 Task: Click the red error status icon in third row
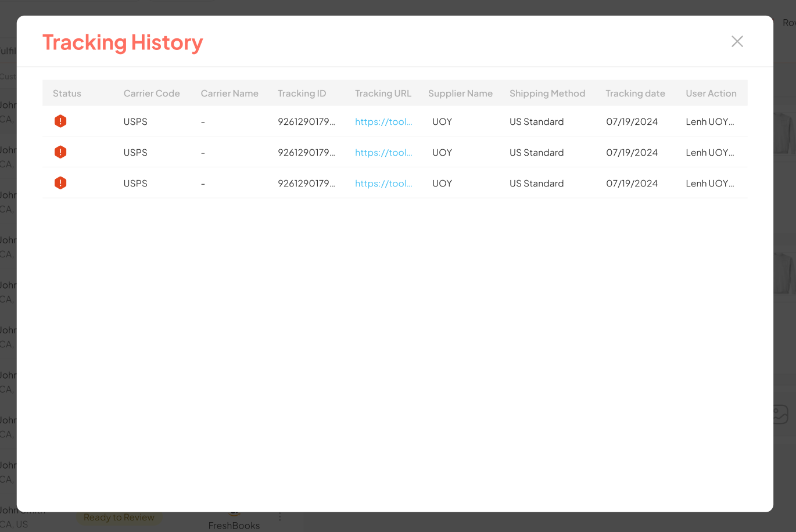coord(60,183)
